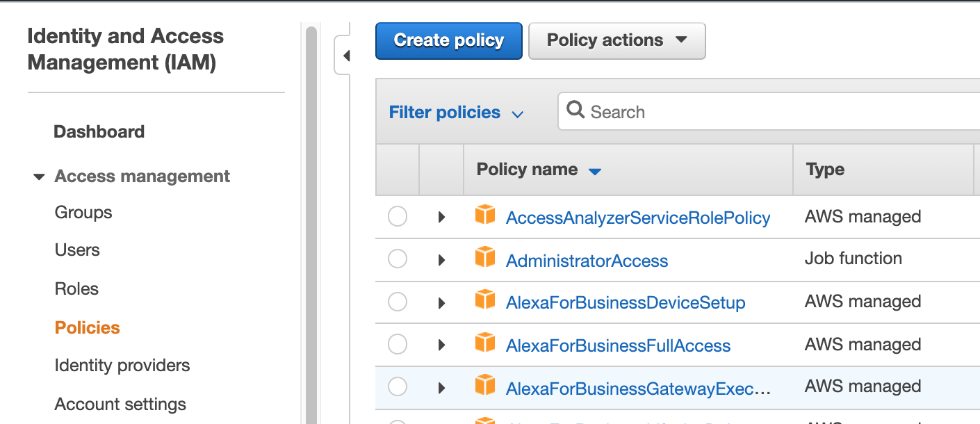
Task: Collapse the IAM sidebar panel arrow
Action: coord(347,55)
